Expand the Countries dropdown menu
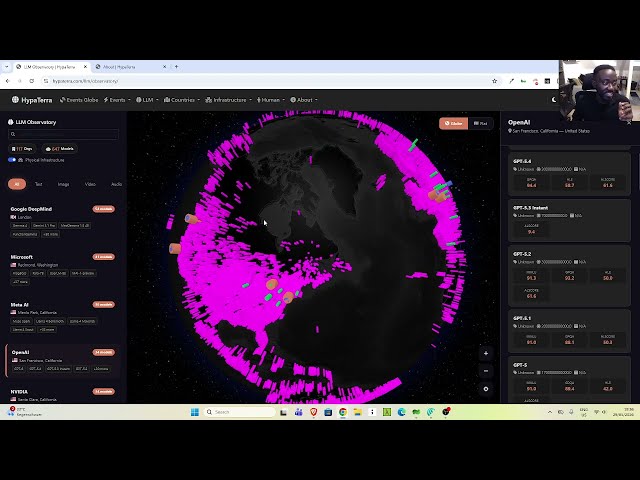 (182, 100)
